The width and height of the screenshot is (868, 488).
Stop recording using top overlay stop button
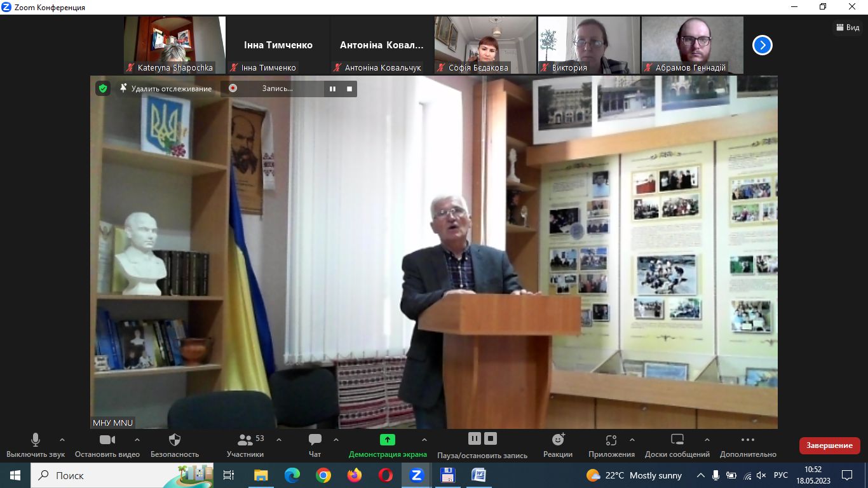pos(349,88)
